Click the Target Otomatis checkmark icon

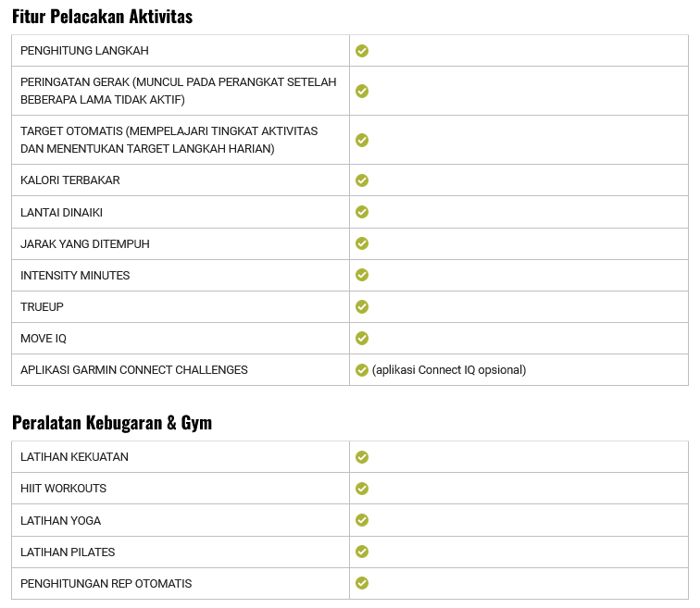point(362,140)
